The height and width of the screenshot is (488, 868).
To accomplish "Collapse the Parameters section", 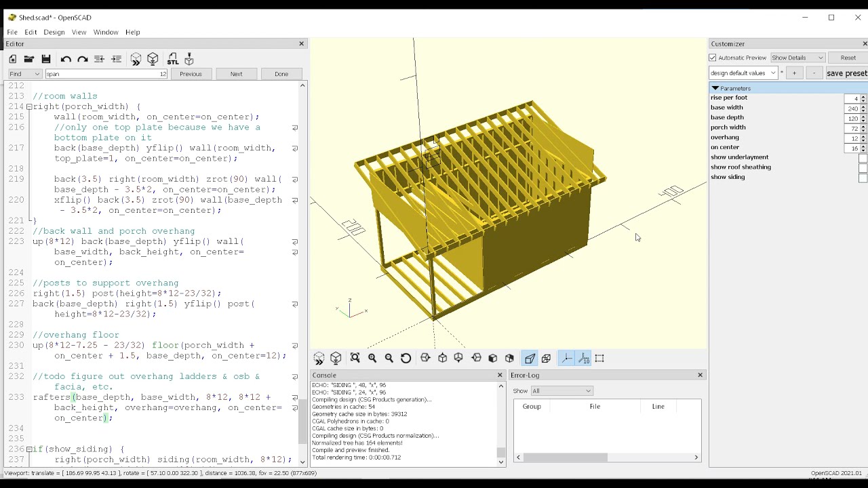I will 715,88.
